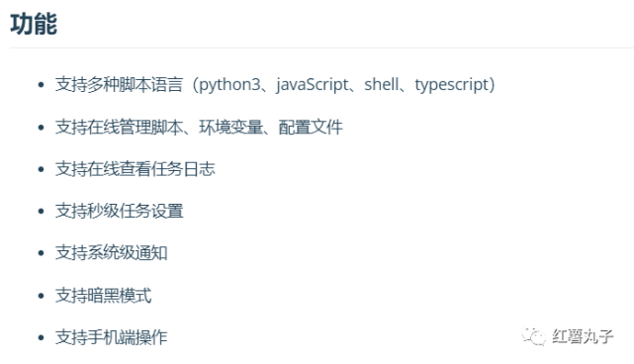Image resolution: width=634 pixels, height=364 pixels.
Task: Click the 环境变量 text in second item
Action: pos(230,127)
